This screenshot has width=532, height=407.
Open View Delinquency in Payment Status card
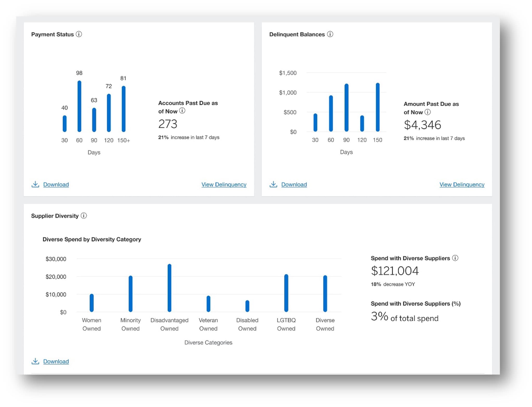click(224, 184)
